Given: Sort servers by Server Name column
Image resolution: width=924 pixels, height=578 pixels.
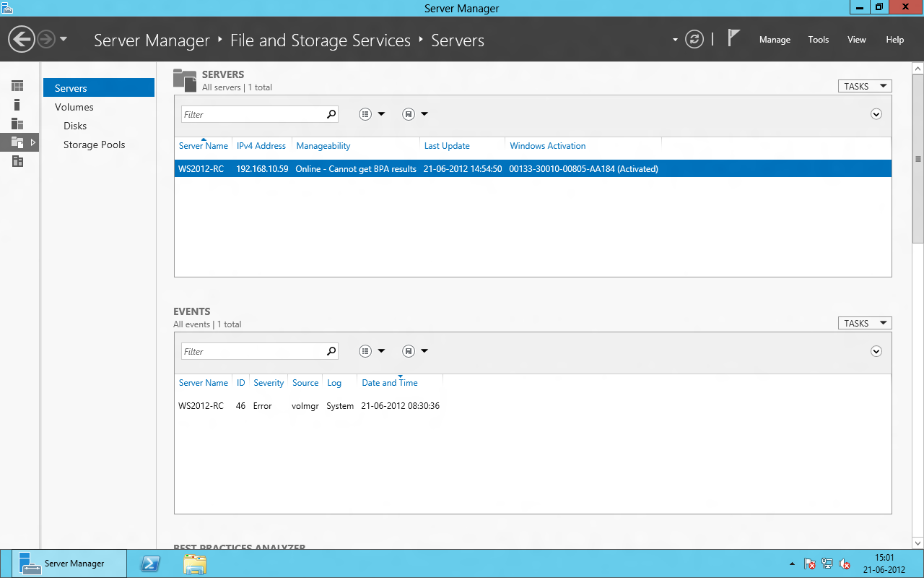Looking at the screenshot, I should coord(204,146).
